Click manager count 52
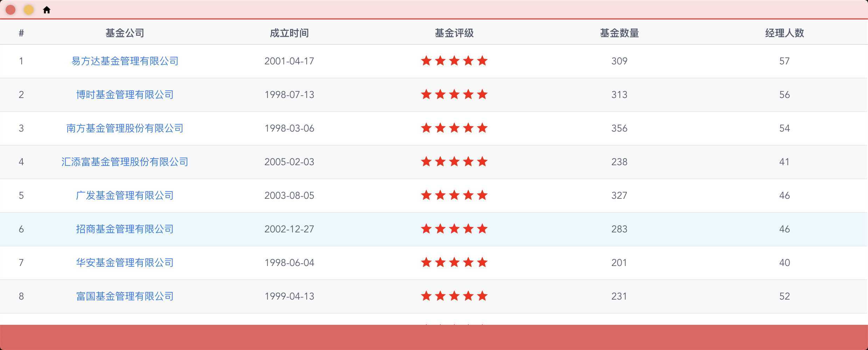868x350 pixels. [x=785, y=296]
